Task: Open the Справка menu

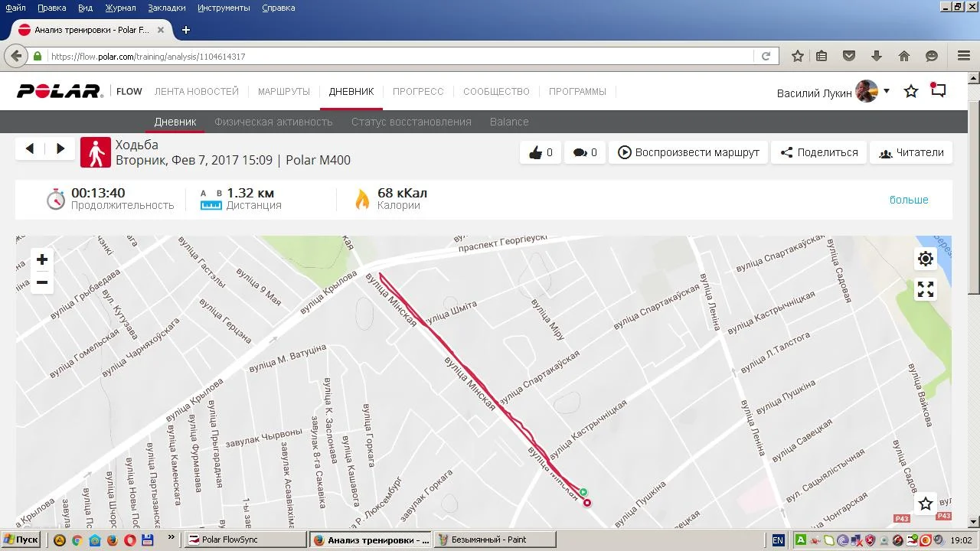Action: click(278, 8)
